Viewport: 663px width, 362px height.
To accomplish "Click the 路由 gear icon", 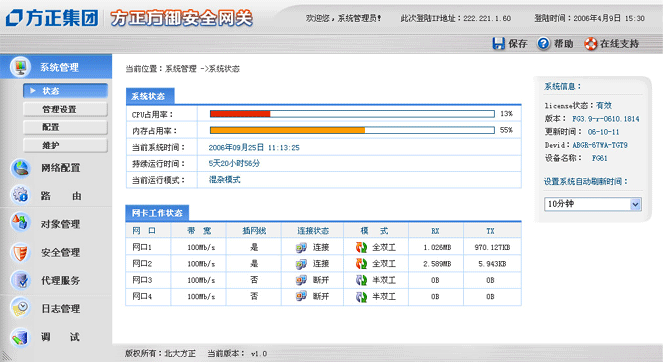I will coord(20,195).
